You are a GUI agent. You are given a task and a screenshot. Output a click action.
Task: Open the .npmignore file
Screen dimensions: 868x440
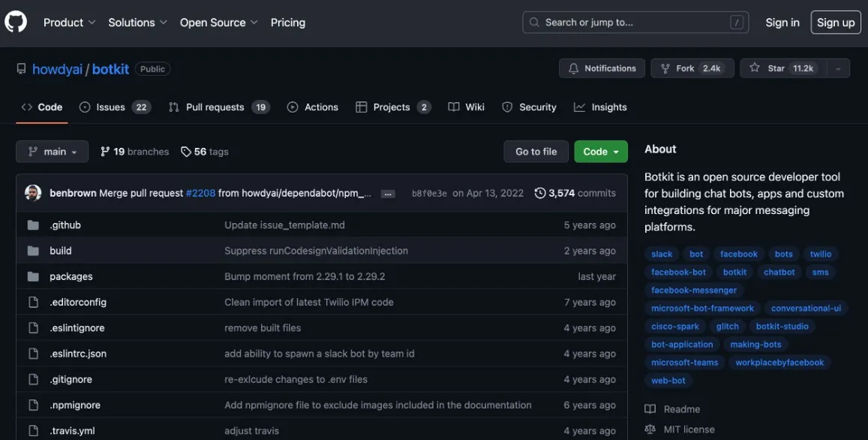pos(75,405)
